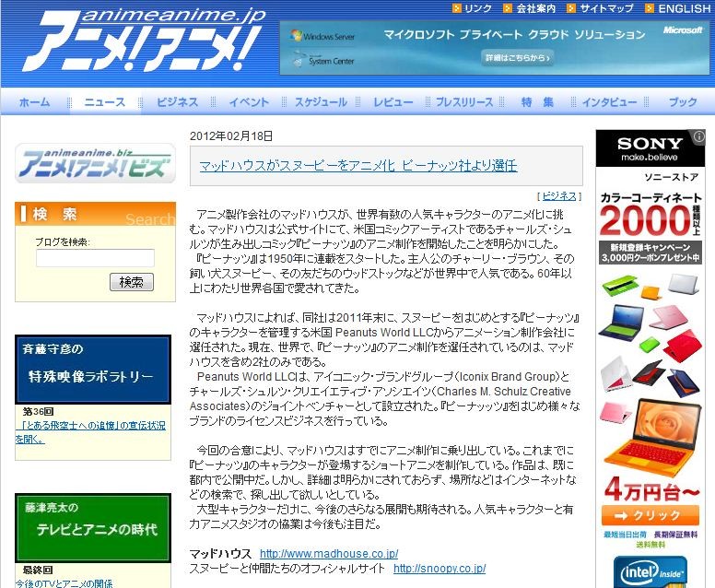Open 「とある飛空士への追憶」 article link

(90, 432)
